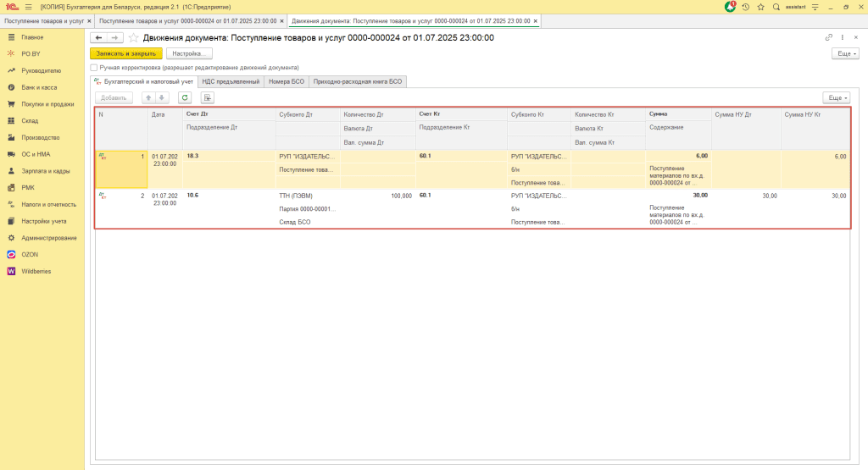Click Записать и закрыть button
The height and width of the screenshot is (470, 868).
coord(126,53)
